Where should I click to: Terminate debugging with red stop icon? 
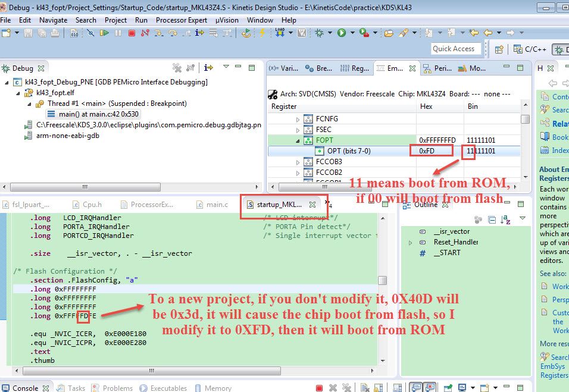[x=132, y=33]
